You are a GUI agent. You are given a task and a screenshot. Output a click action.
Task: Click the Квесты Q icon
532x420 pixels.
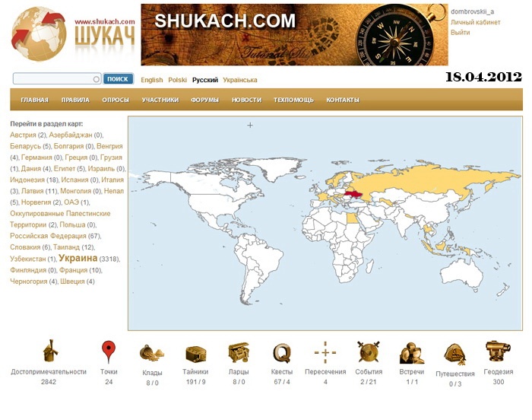282,353
